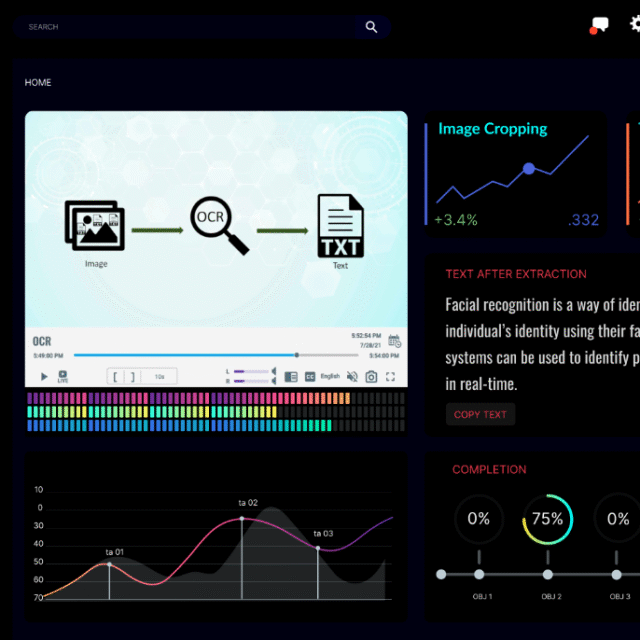640x640 pixels.
Task: Click the COMPLETION heading
Action: 489,469
